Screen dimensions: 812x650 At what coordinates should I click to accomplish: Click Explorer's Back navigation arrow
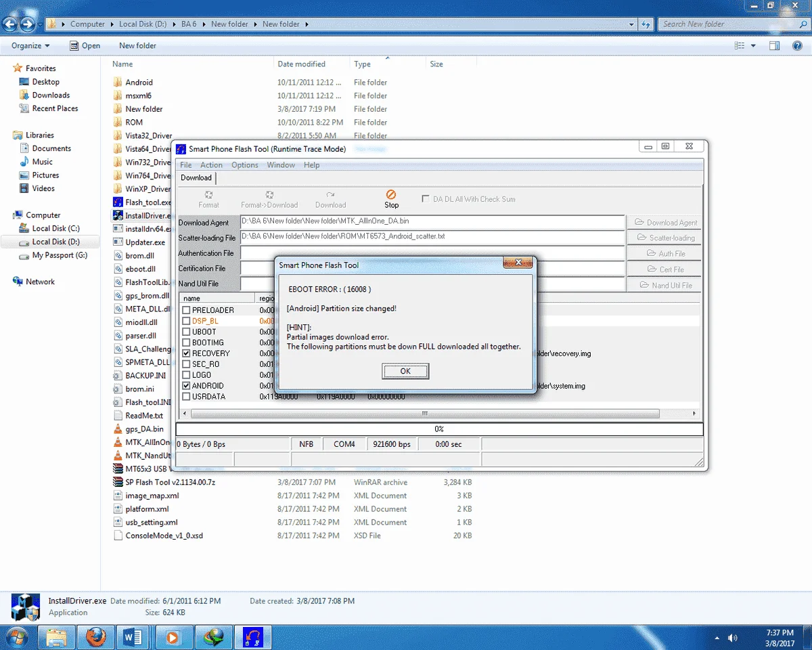(x=10, y=24)
